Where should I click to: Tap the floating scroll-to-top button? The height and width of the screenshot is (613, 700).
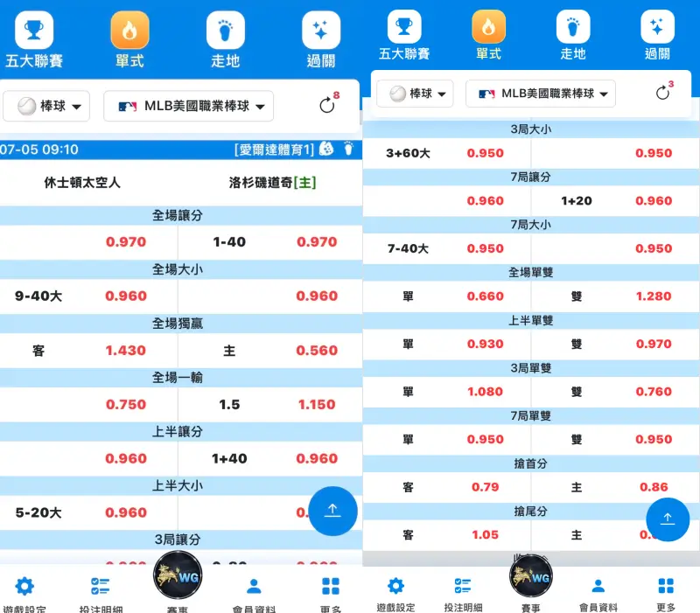coord(332,512)
